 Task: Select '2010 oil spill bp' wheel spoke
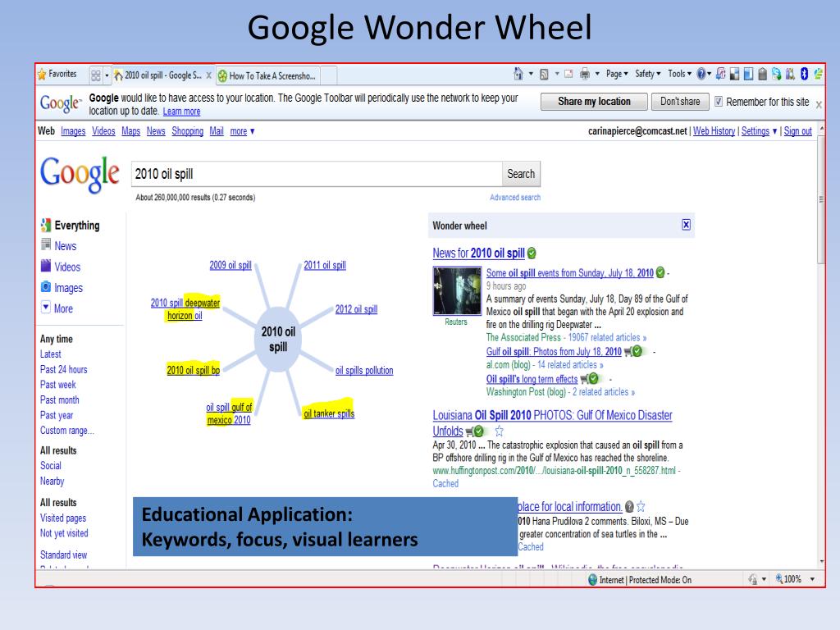click(x=194, y=370)
